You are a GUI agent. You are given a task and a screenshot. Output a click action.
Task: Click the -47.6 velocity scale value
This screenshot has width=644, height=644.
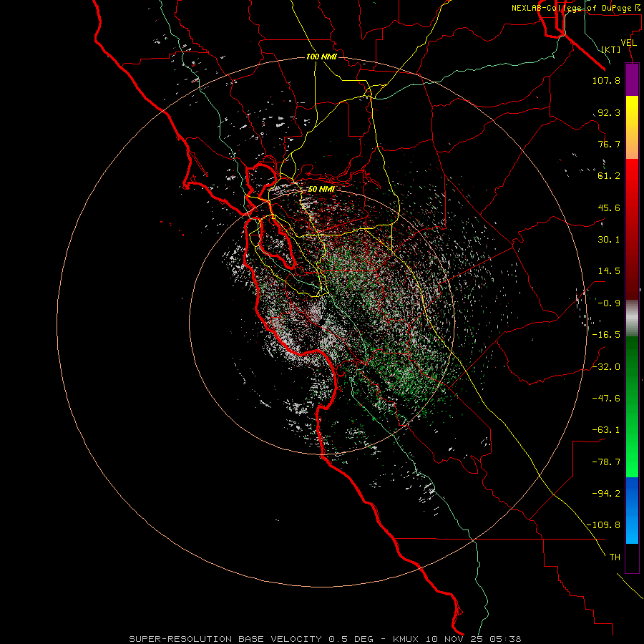(x=606, y=399)
